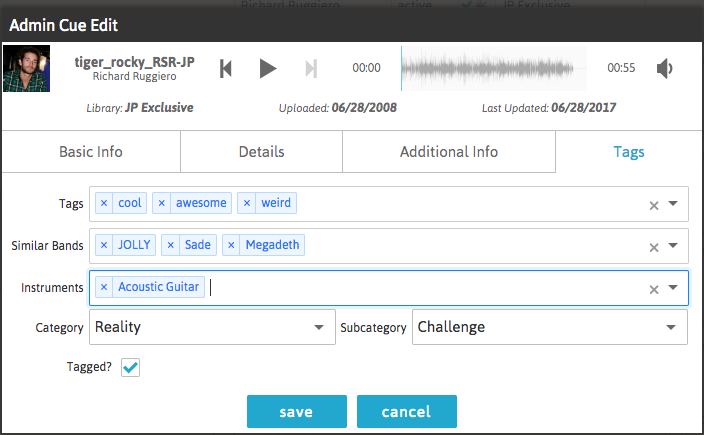Click the artist profile photo thumbnail

click(x=26, y=68)
